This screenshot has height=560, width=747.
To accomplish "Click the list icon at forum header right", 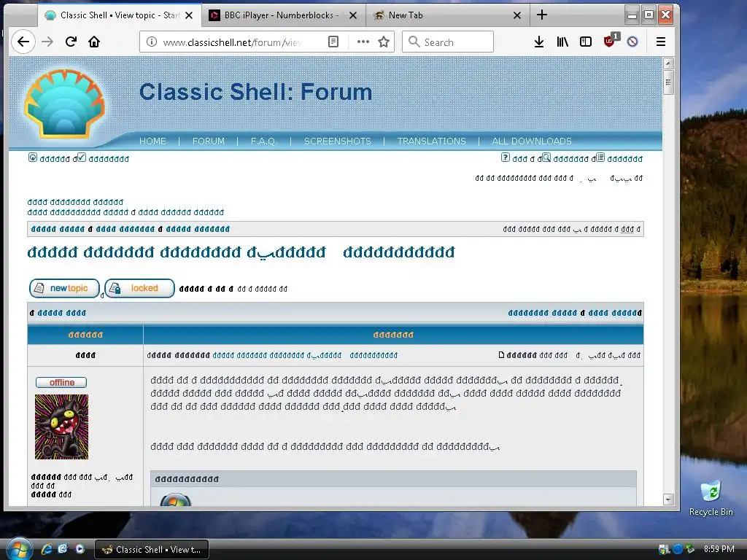I will [600, 157].
